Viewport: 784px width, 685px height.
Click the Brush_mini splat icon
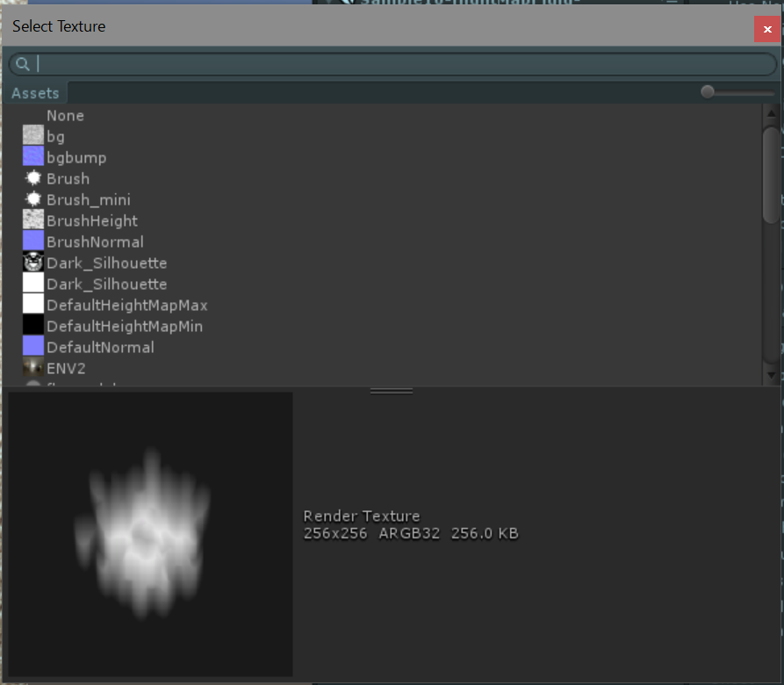33,198
